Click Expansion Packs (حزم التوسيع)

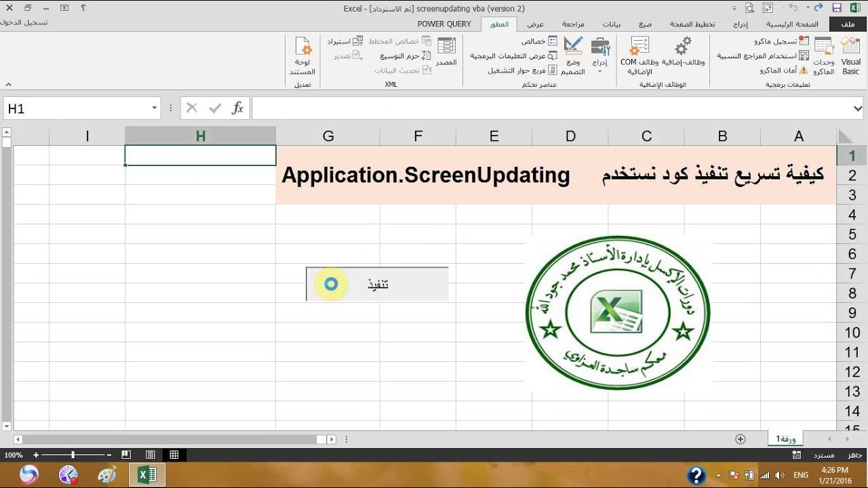405,56
